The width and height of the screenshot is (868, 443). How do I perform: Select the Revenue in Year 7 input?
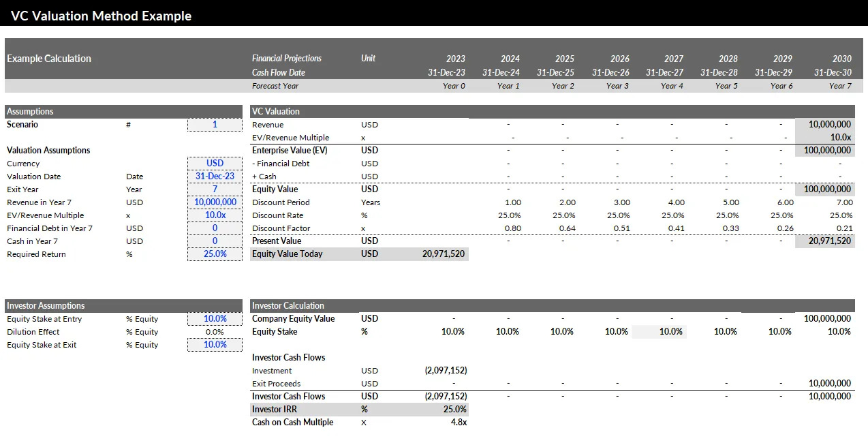(215, 202)
